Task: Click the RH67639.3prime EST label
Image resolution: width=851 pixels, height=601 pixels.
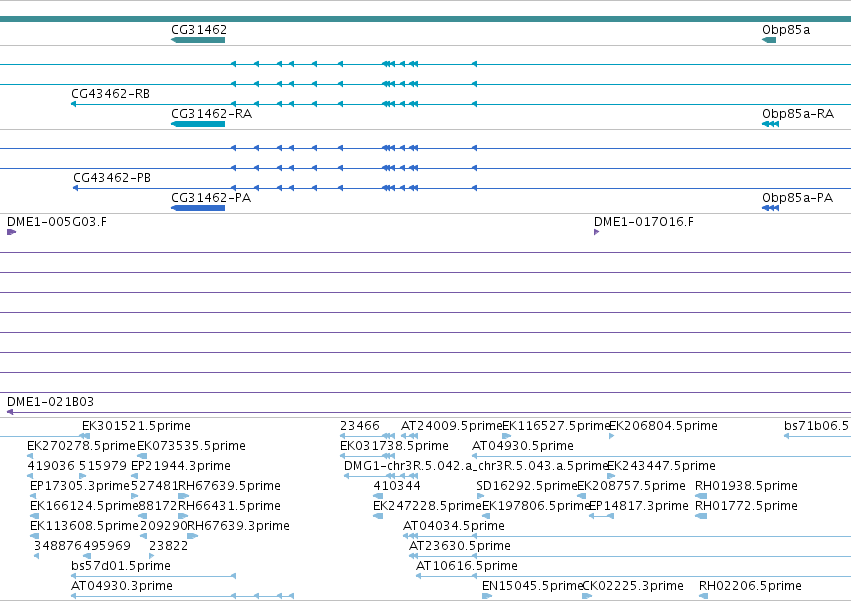Action: pyautogui.click(x=238, y=526)
